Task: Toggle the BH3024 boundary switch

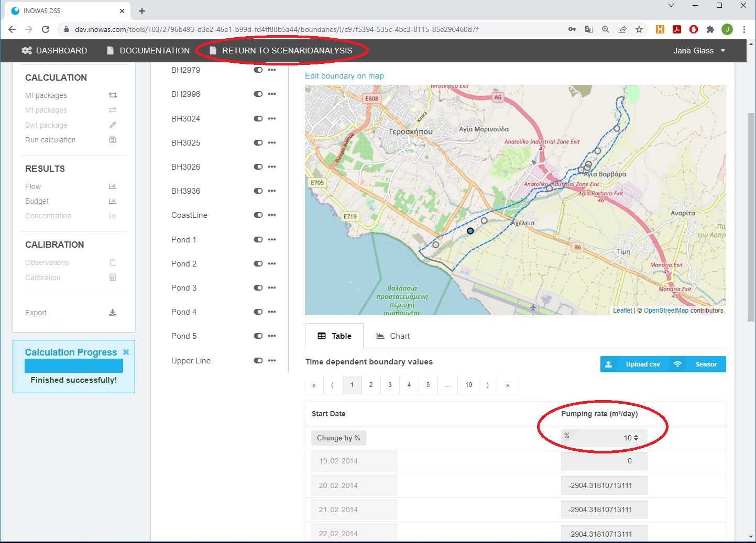Action: tap(258, 118)
